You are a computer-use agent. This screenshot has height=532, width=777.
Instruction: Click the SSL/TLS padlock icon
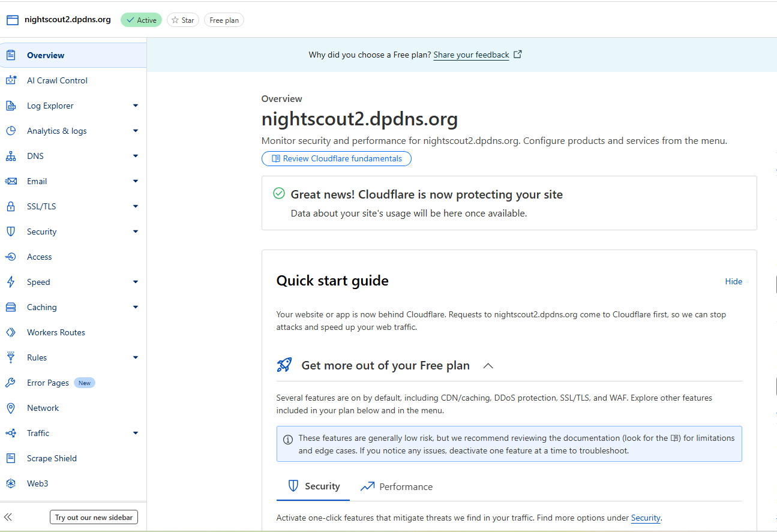coord(11,206)
